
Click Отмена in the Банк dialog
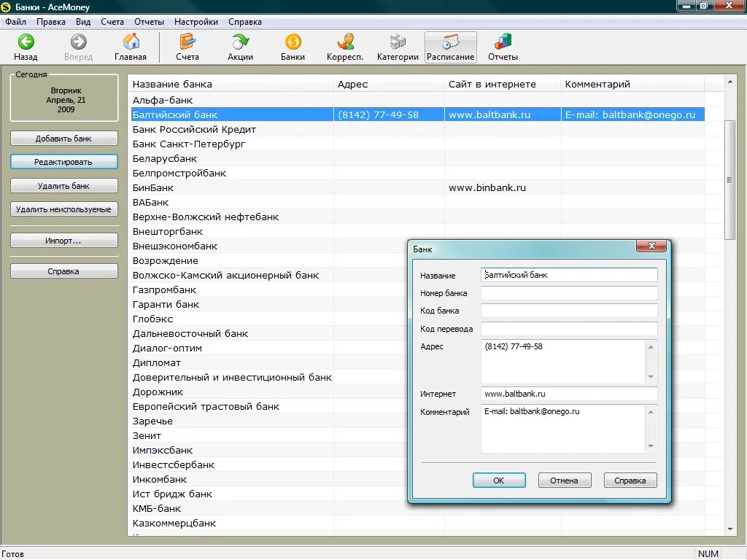click(x=565, y=480)
